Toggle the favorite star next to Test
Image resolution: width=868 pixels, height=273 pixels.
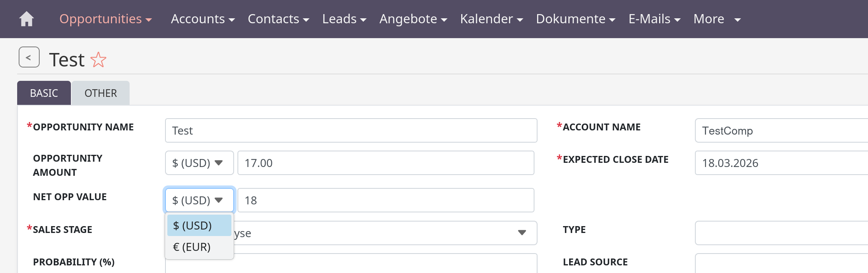[x=98, y=60]
